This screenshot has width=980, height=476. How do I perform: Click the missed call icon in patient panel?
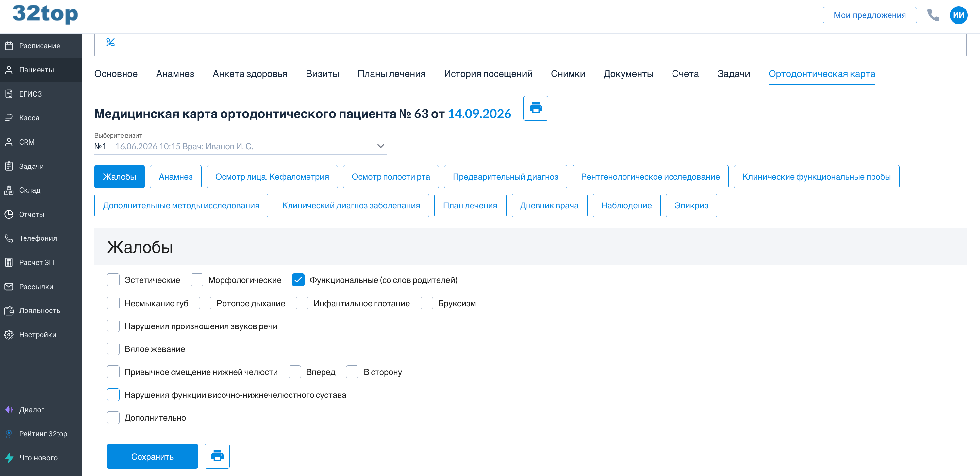point(110,42)
